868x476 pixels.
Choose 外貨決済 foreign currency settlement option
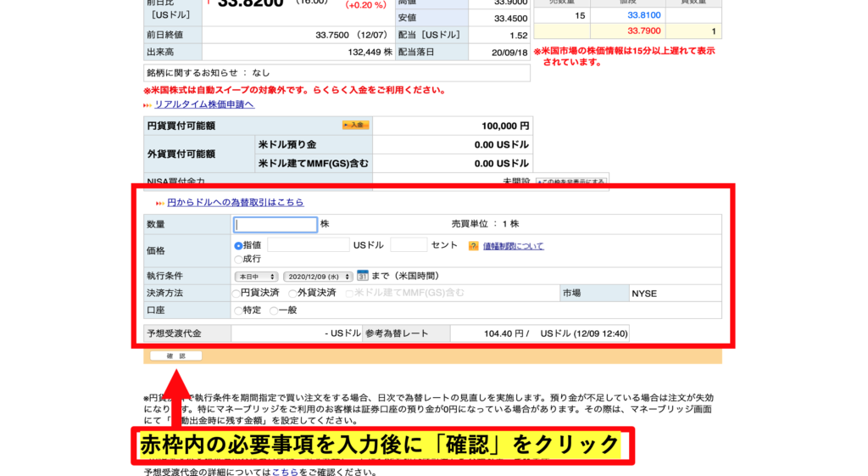coord(292,293)
